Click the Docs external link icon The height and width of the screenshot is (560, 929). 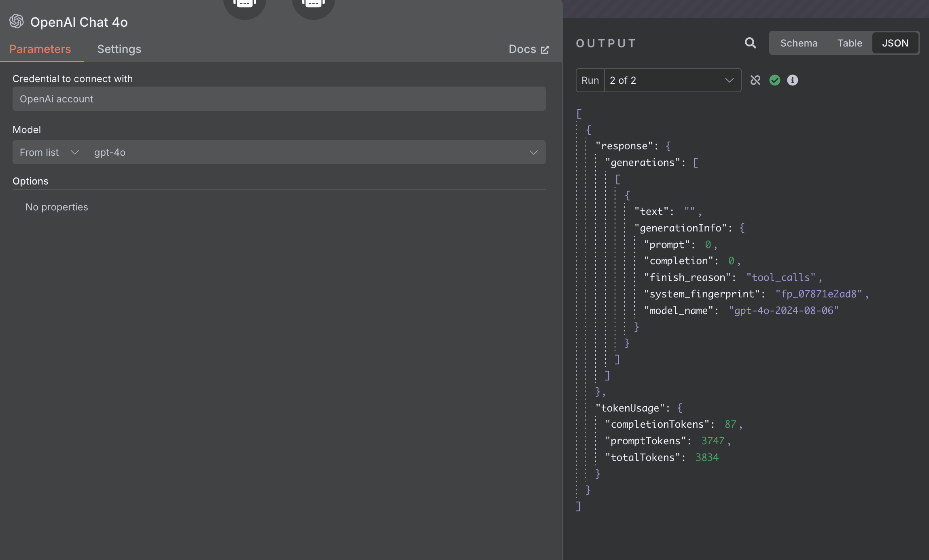(x=545, y=49)
